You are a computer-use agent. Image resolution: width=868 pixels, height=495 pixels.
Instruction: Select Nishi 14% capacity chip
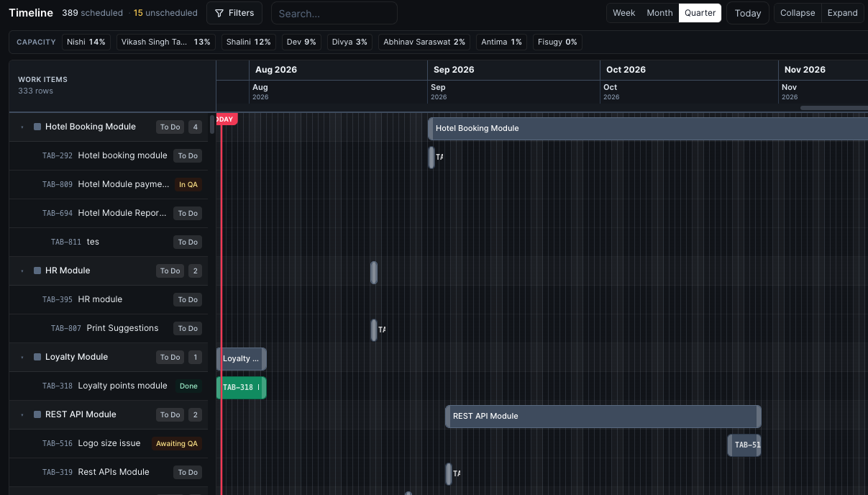pos(86,42)
